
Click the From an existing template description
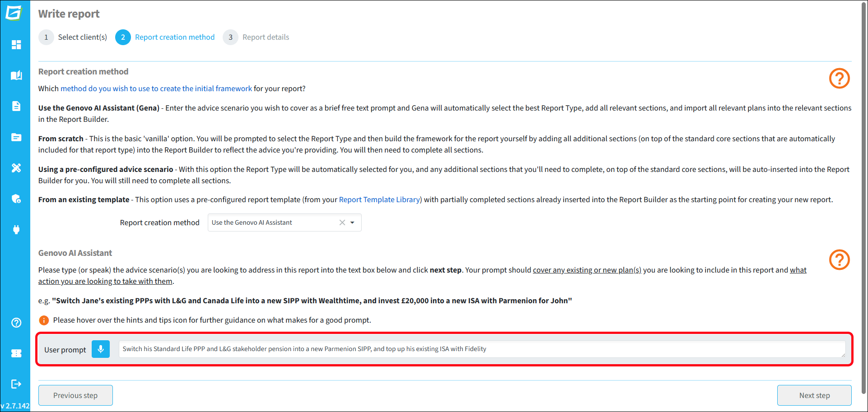pyautogui.click(x=436, y=199)
